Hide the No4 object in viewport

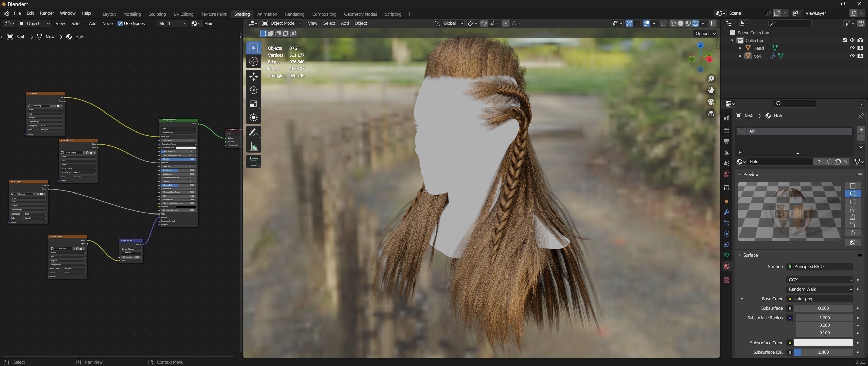coord(852,56)
